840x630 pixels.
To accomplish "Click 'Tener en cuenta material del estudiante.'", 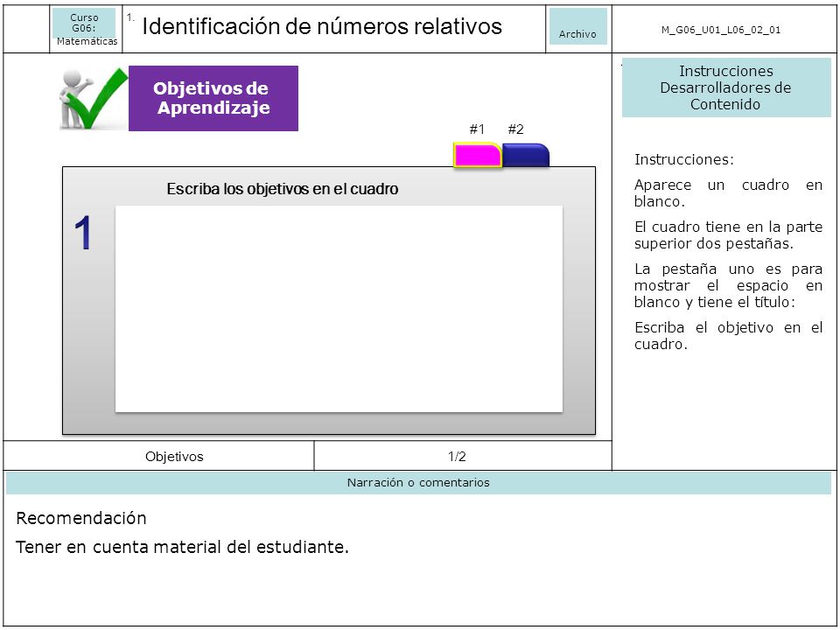I will pyautogui.click(x=182, y=547).
